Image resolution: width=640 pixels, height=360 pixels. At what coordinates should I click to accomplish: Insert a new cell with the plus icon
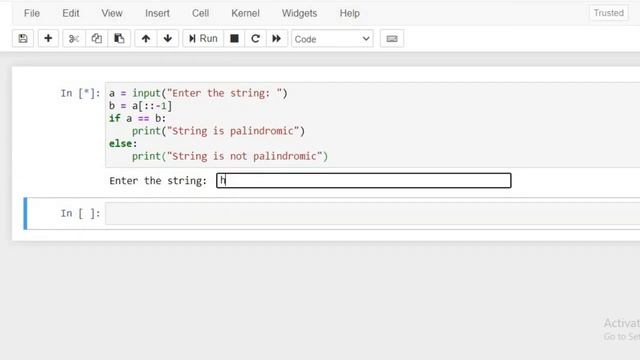[x=48, y=38]
